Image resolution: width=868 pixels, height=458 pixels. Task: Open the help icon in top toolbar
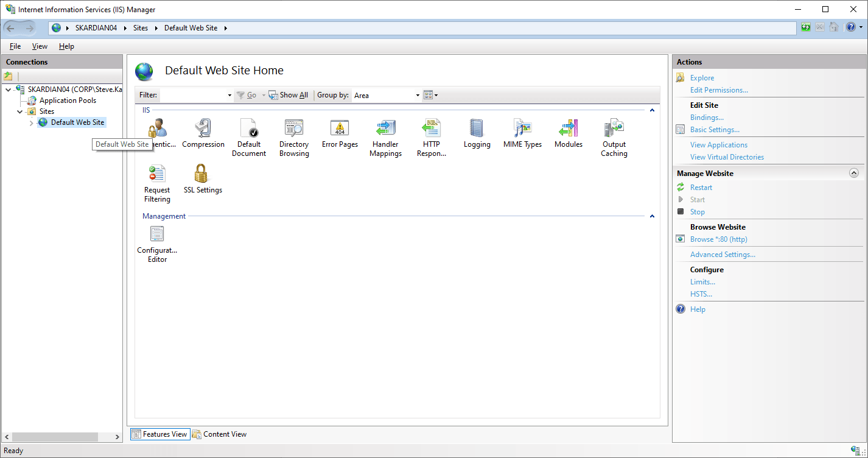tap(851, 27)
